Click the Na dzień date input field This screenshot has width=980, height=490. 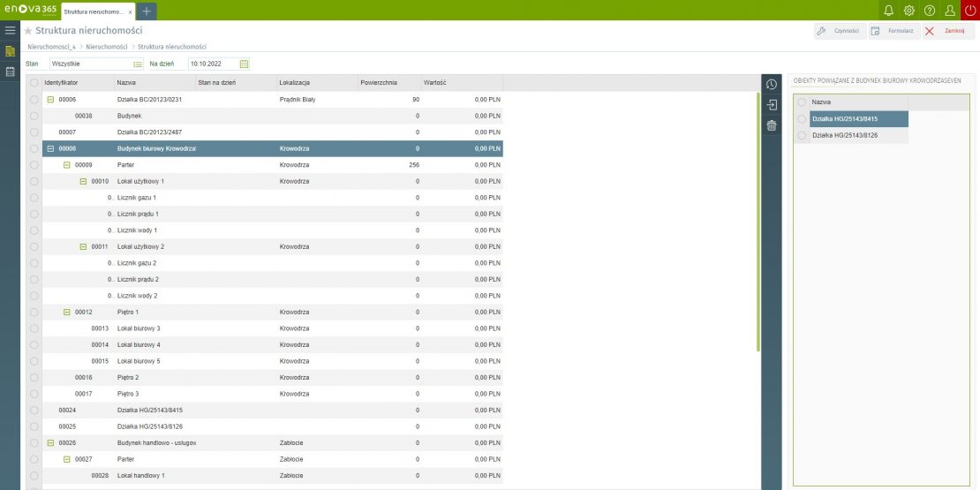(x=212, y=64)
